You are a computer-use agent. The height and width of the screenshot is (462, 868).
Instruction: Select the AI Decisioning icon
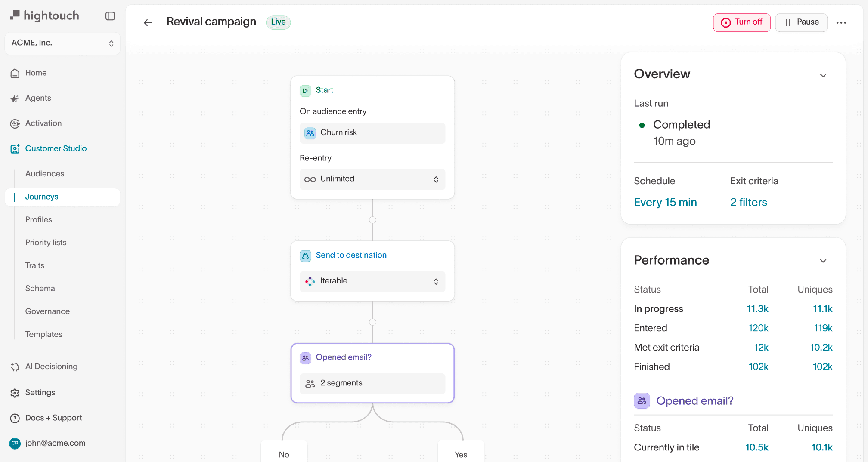[15, 367]
